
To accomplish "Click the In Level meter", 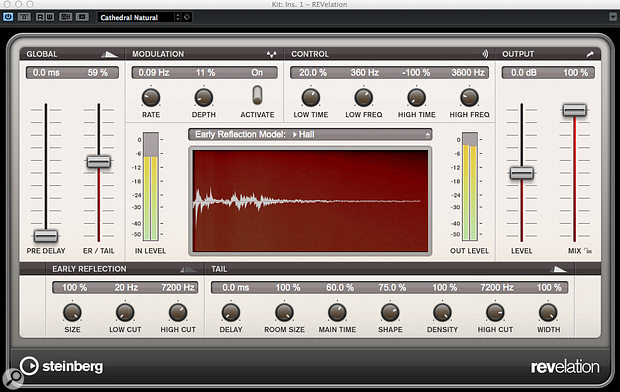I will pos(151,186).
